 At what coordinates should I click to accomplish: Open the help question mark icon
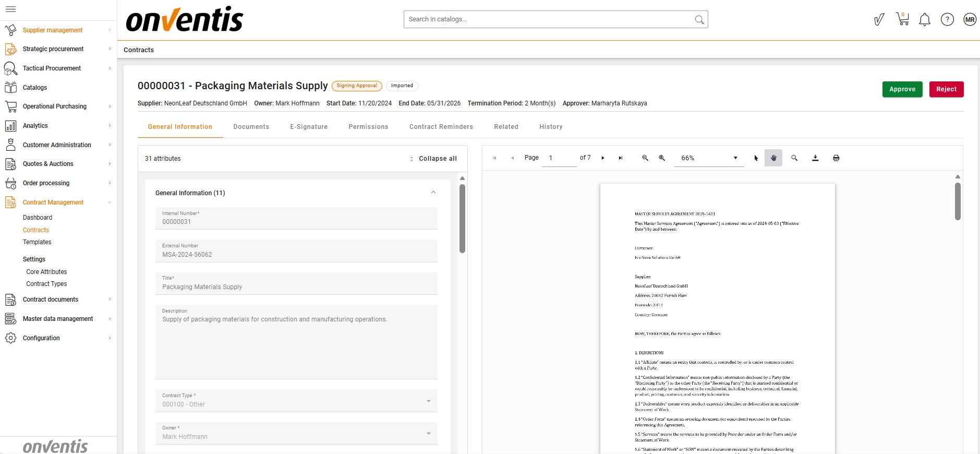(947, 20)
